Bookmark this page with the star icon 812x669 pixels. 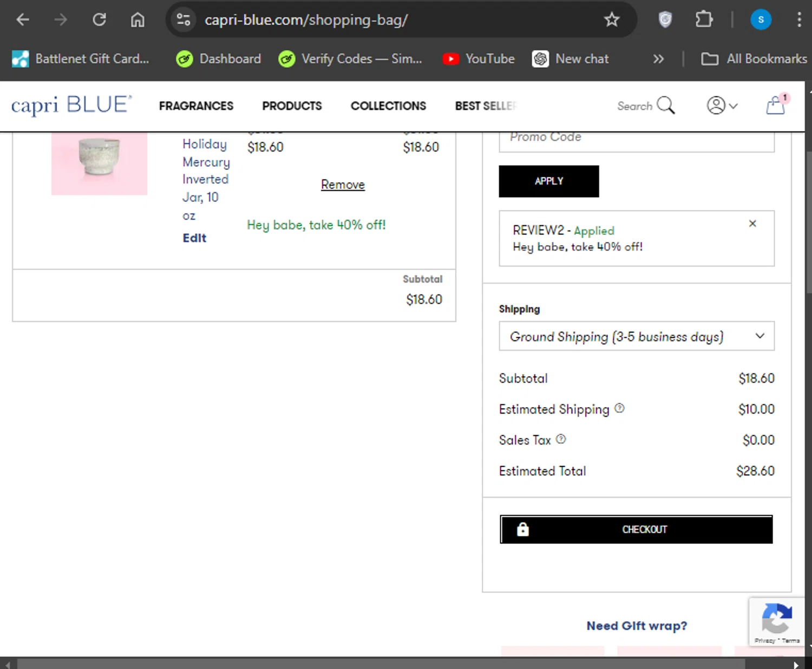[612, 20]
